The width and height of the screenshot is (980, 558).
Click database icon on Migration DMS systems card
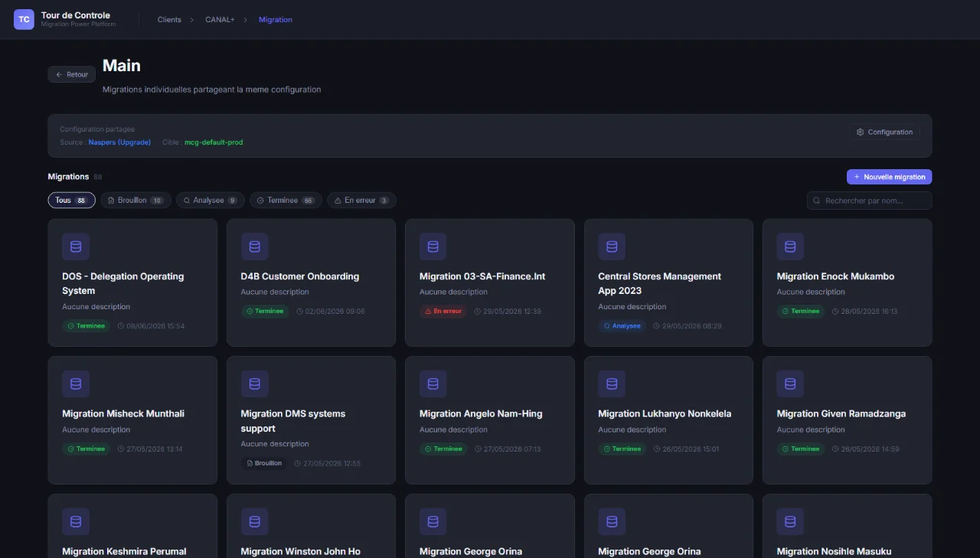(254, 383)
